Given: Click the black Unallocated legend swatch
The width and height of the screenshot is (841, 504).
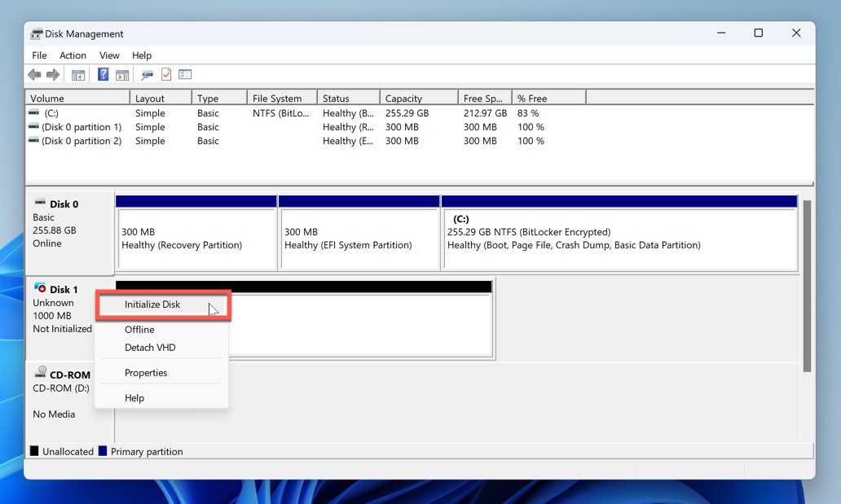Looking at the screenshot, I should [34, 450].
